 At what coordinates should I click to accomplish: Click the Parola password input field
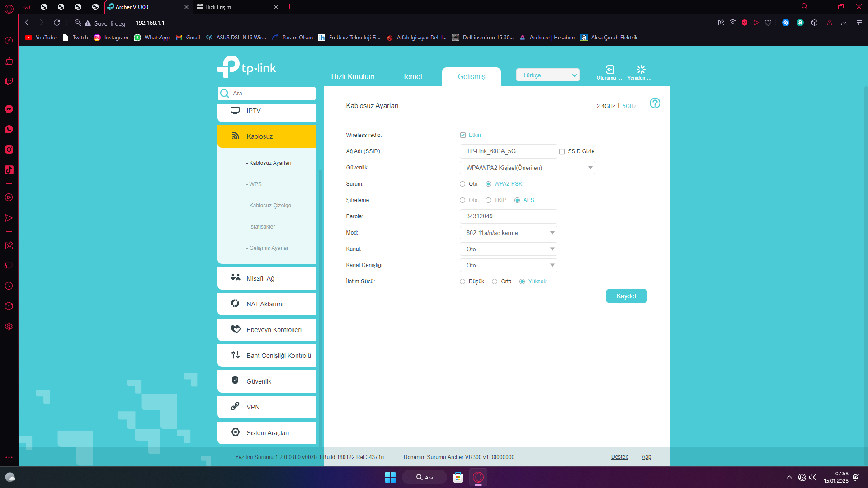(x=508, y=216)
